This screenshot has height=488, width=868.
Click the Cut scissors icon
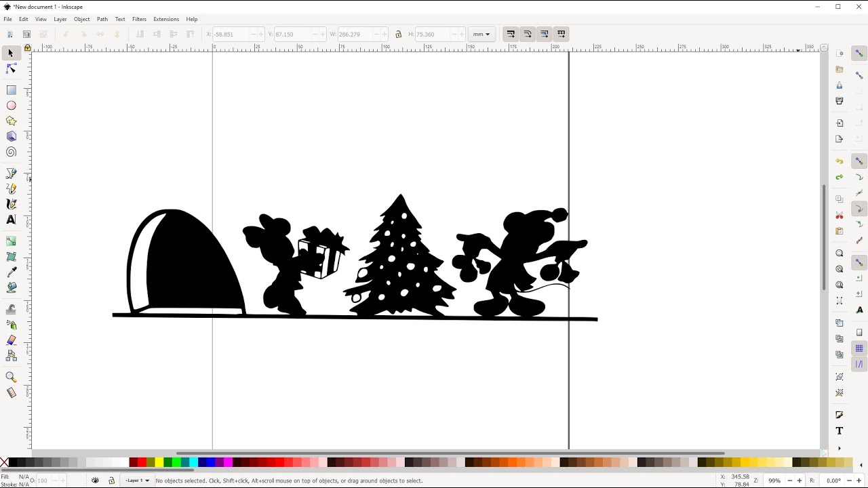840,216
